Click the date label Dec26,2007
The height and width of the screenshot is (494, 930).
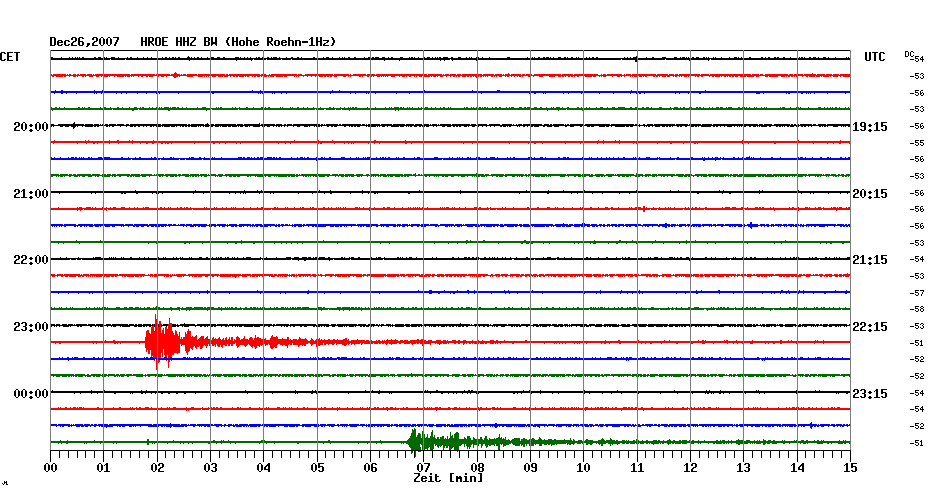click(x=84, y=42)
